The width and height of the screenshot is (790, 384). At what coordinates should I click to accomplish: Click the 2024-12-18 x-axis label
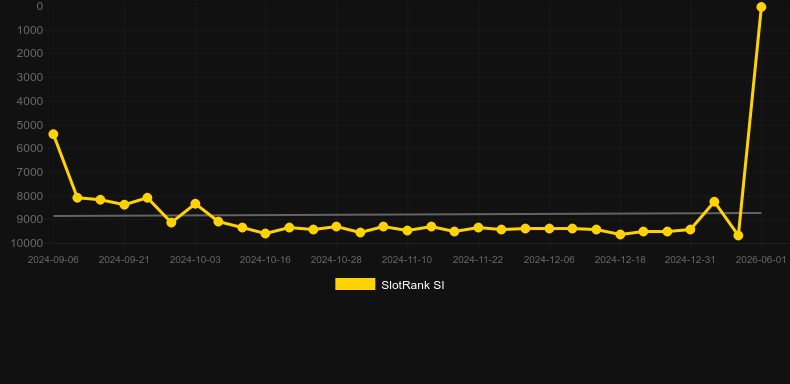tap(620, 260)
